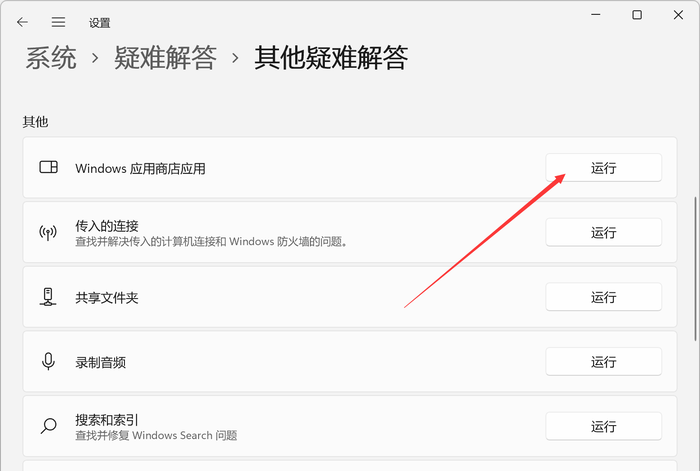Viewport: 700px width, 471px height.
Task: Select the 录制音频 row label
Action: (x=100, y=362)
